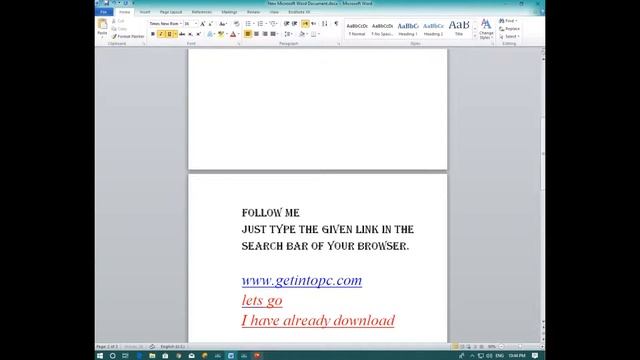Click the Grow Font icon
Image resolution: width=640 pixels, height=360 pixels.
tap(202, 24)
